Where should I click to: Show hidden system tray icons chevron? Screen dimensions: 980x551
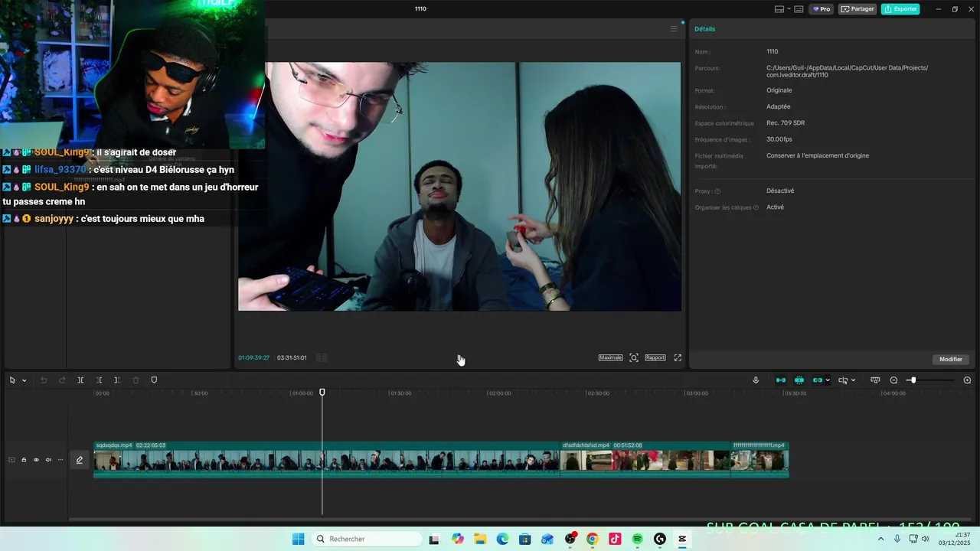click(x=880, y=539)
